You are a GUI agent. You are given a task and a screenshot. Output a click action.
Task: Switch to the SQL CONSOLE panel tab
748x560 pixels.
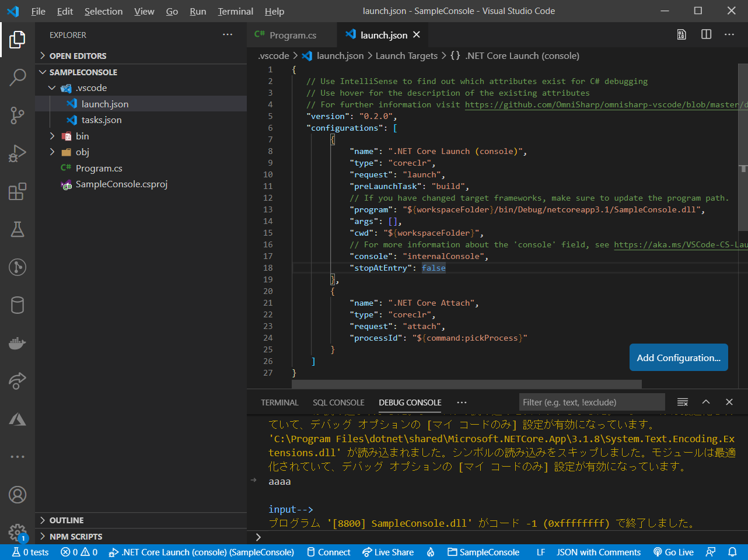338,402
